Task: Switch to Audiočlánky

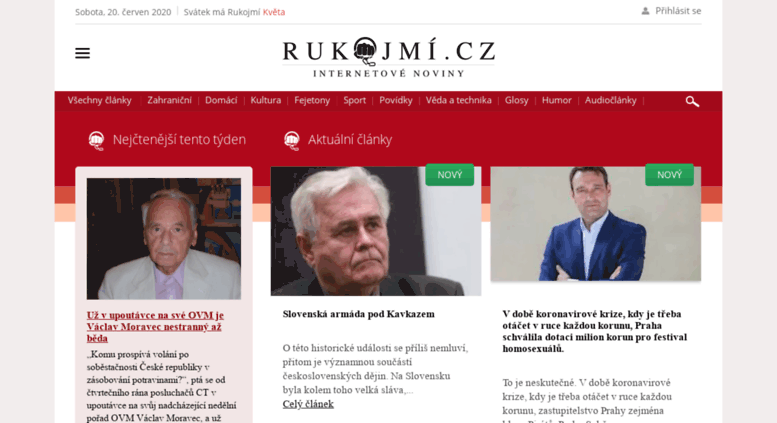Action: 610,101
